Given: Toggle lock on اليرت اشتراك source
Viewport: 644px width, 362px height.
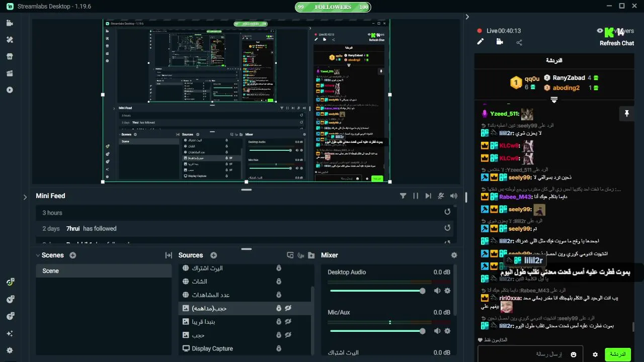Looking at the screenshot, I should pos(278,268).
